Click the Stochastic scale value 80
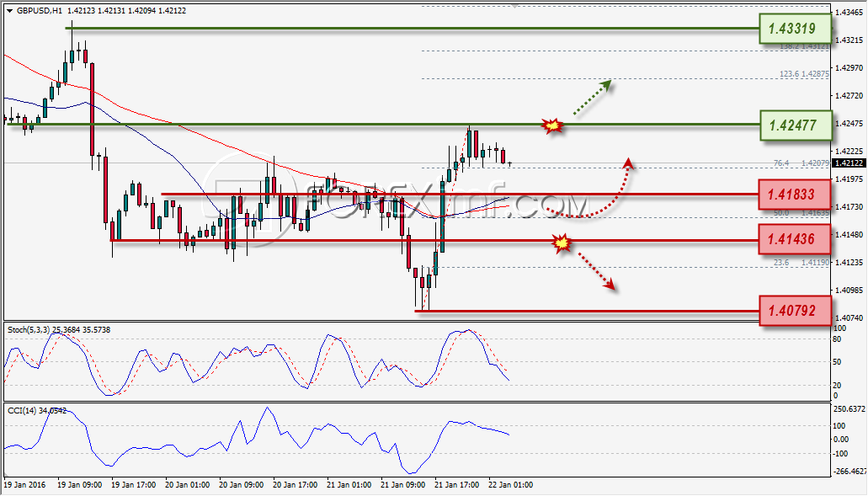The height and width of the screenshot is (496, 868). point(838,339)
